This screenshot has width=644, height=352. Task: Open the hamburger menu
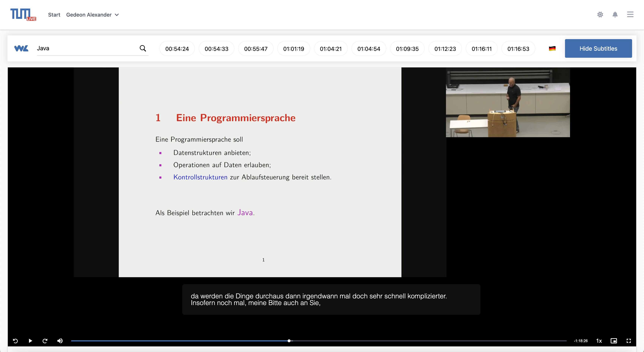click(630, 15)
